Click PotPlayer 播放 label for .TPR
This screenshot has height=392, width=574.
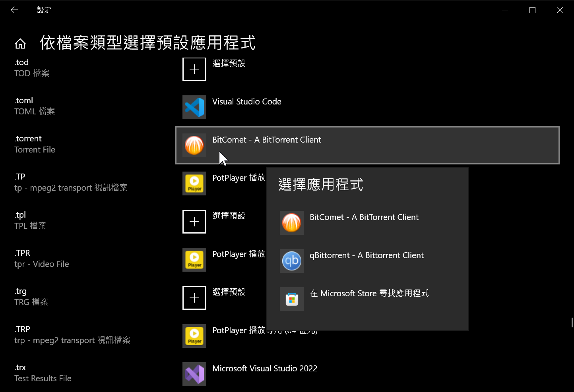(x=239, y=254)
